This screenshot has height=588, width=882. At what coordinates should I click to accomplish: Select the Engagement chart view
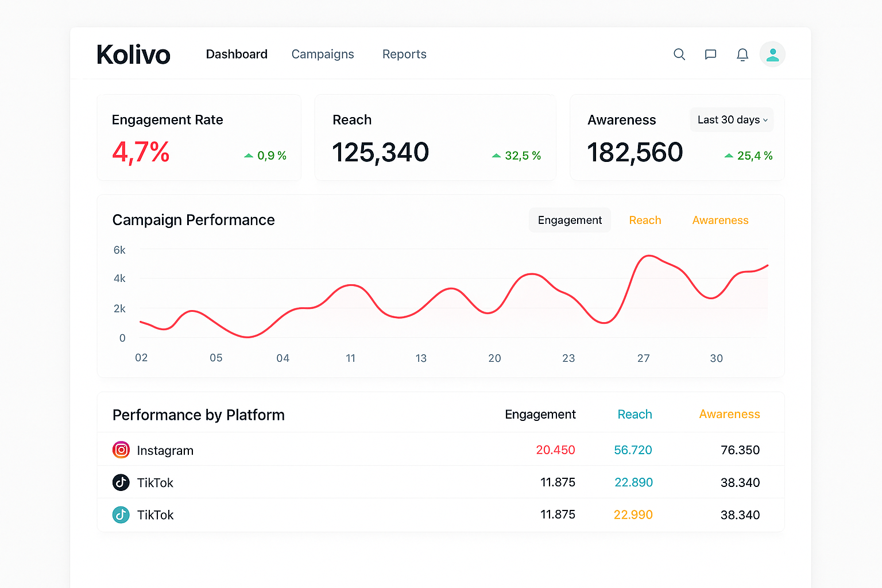point(570,220)
